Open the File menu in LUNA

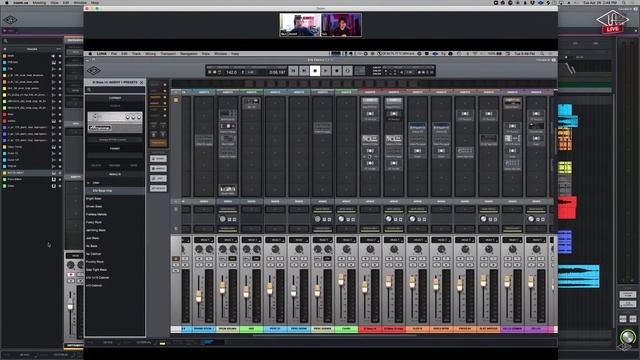pos(114,54)
